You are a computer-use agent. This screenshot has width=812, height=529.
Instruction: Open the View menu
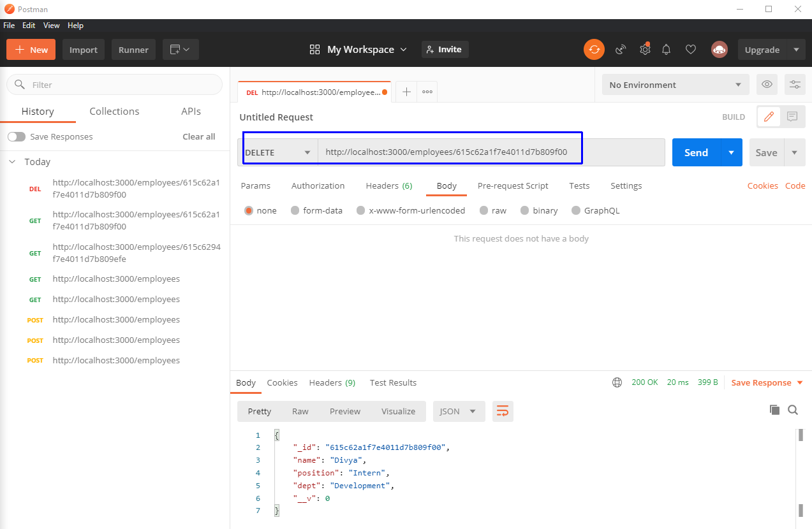[x=52, y=25]
